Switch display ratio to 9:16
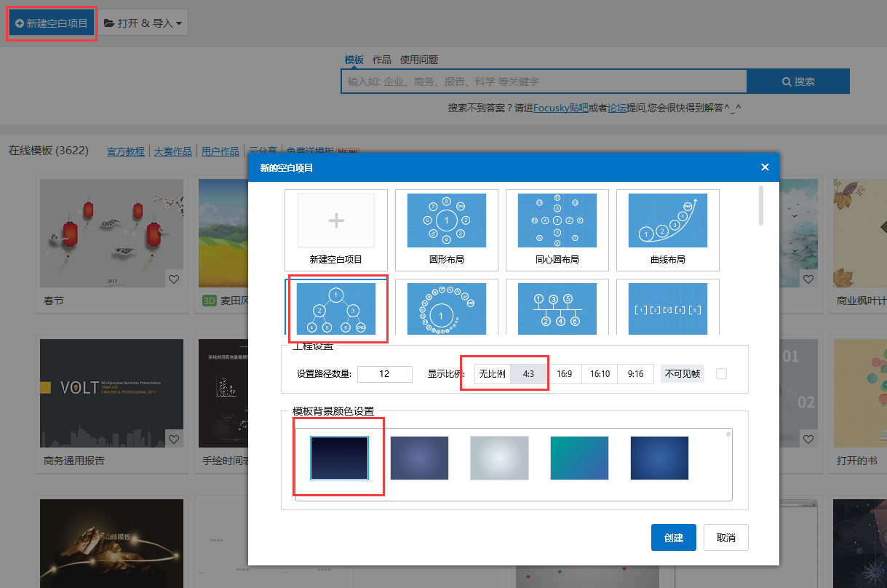 [x=635, y=373]
